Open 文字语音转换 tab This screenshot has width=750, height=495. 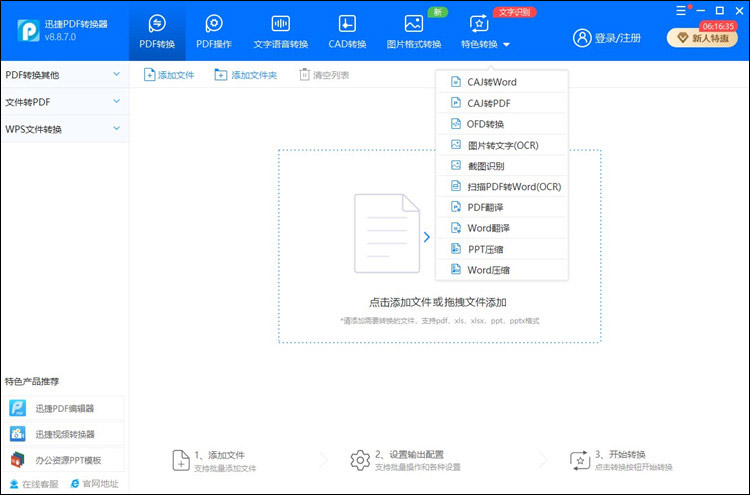coord(281,32)
